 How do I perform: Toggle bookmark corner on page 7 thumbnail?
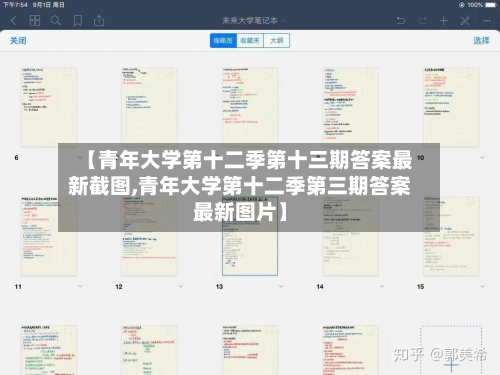click(170, 72)
